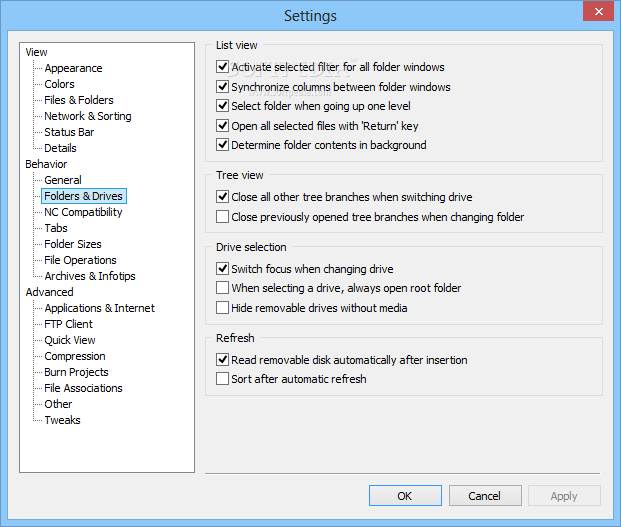Select the Behavior category node
The height and width of the screenshot is (527, 621).
46,164
